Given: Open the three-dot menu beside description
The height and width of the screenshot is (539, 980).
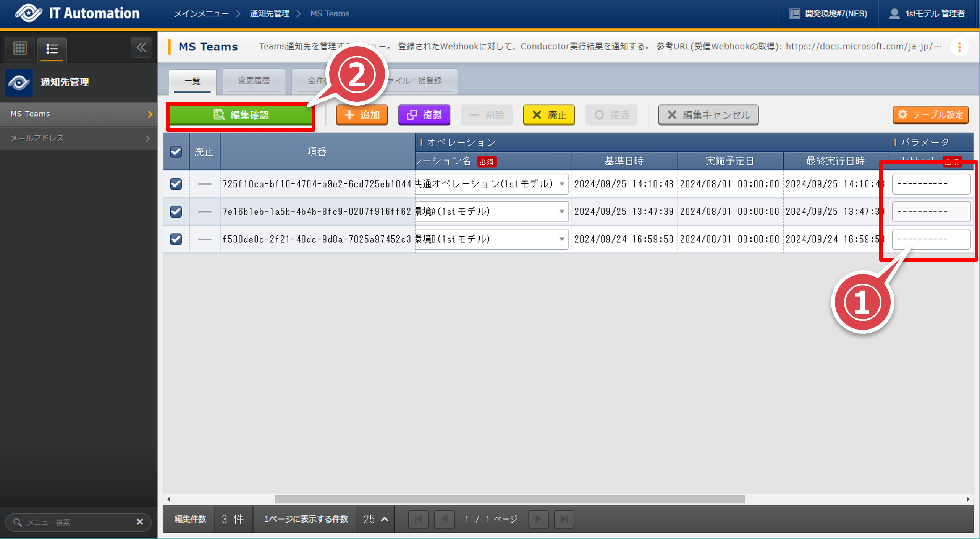Looking at the screenshot, I should tap(959, 47).
